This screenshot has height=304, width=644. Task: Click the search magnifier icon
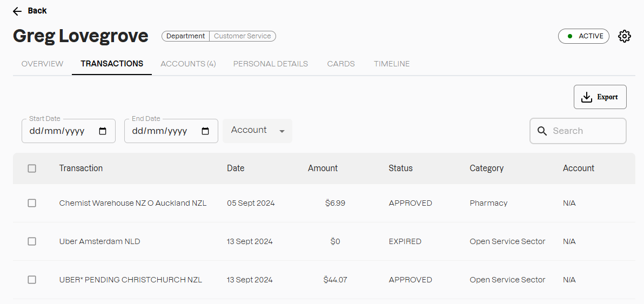pos(542,131)
